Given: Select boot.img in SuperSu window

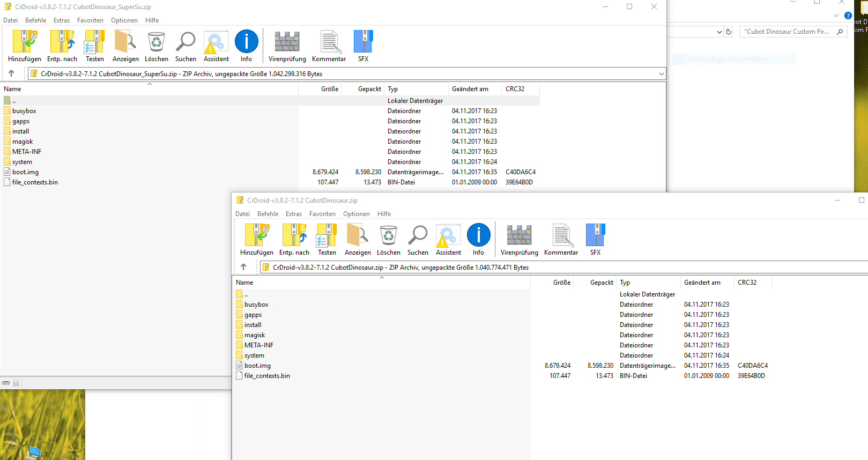Looking at the screenshot, I should [25, 172].
